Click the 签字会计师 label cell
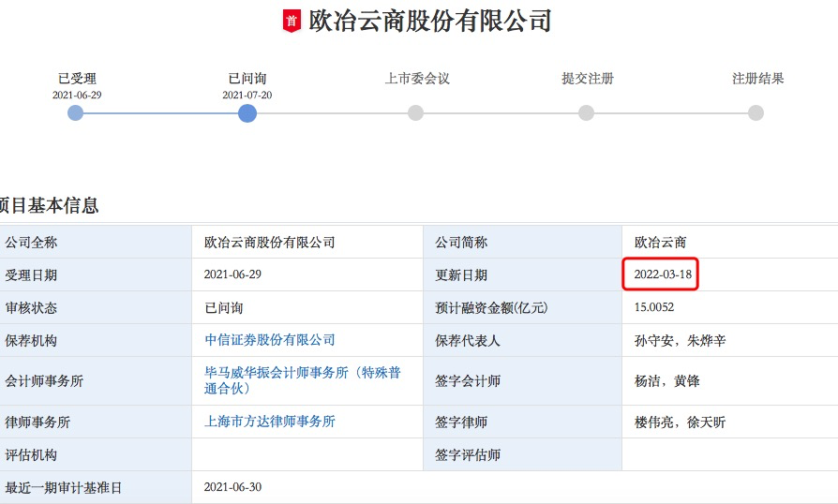838x504 pixels. click(523, 380)
